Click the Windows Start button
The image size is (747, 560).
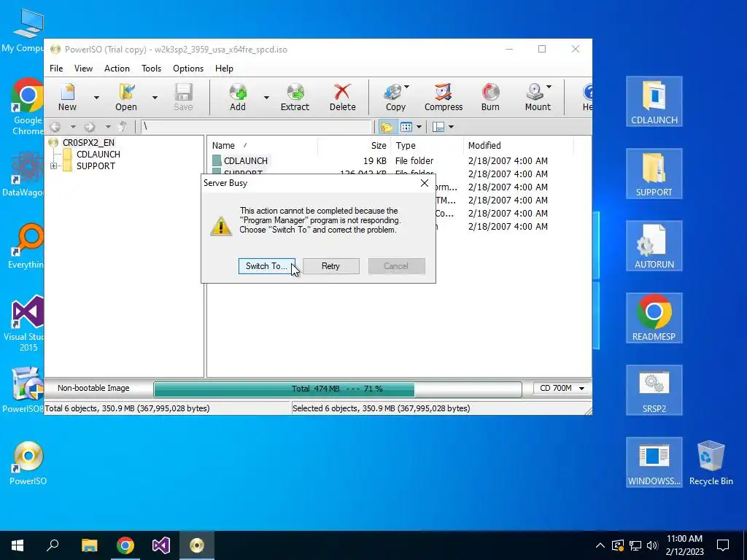click(x=18, y=545)
